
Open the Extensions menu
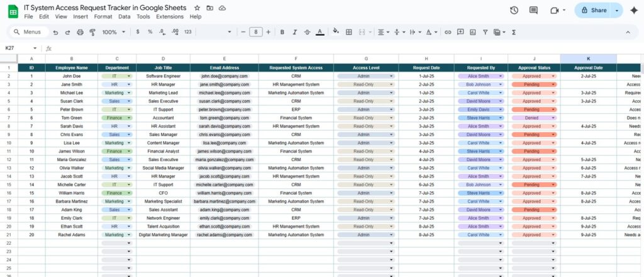click(170, 17)
